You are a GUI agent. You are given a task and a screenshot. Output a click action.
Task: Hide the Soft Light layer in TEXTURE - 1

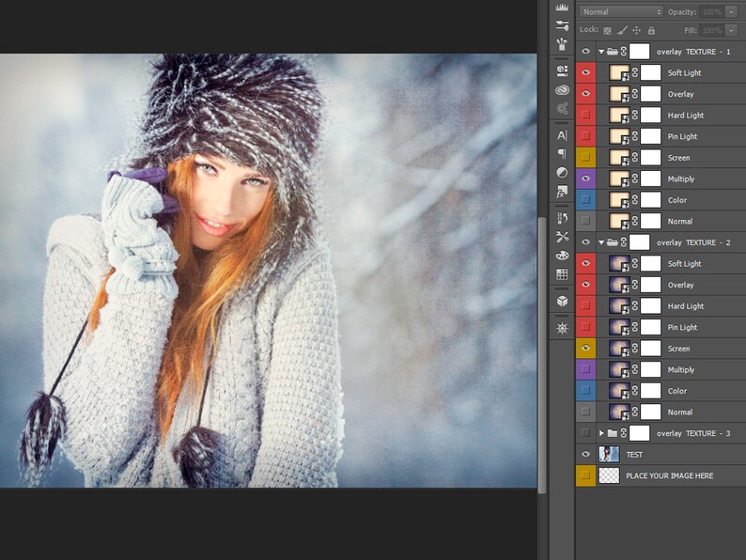pos(585,72)
